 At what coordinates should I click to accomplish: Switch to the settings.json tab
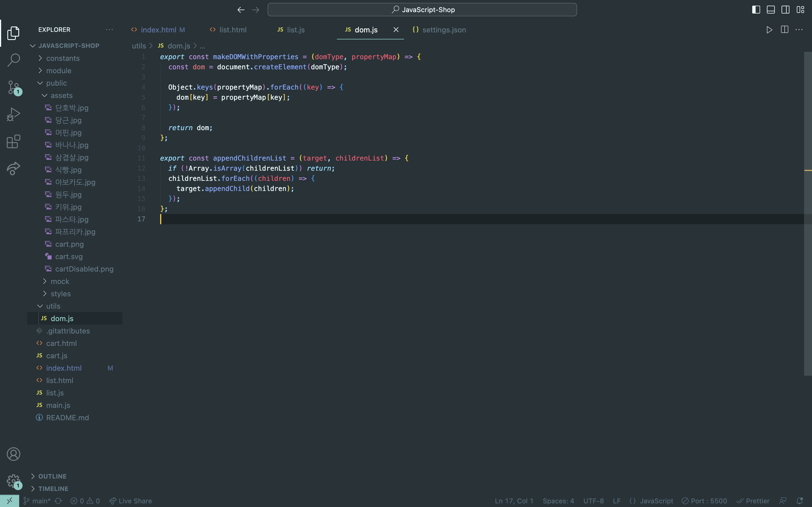pos(443,30)
